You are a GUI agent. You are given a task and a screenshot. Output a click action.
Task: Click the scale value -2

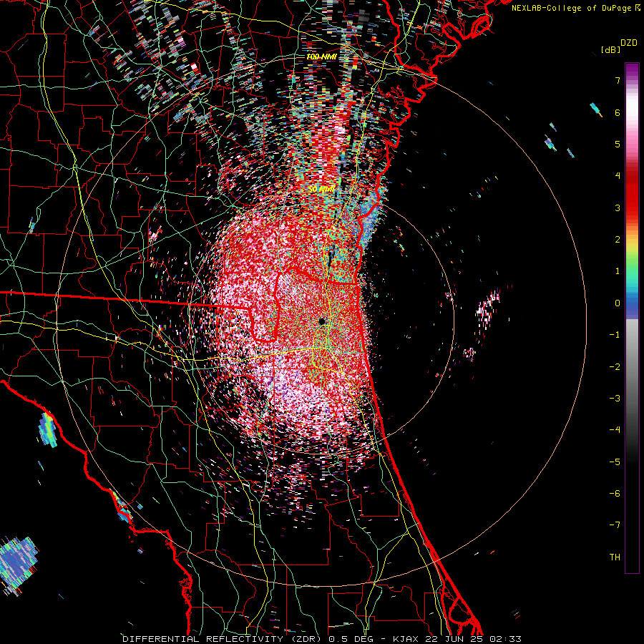[615, 367]
